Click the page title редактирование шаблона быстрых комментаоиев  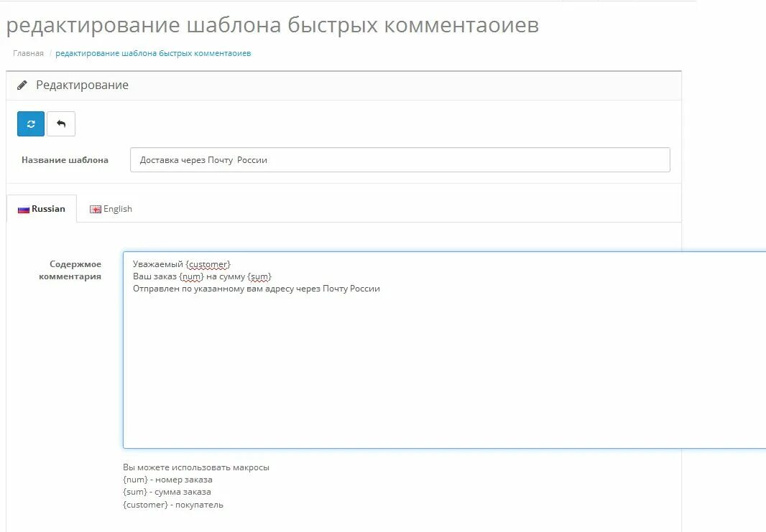(x=272, y=25)
